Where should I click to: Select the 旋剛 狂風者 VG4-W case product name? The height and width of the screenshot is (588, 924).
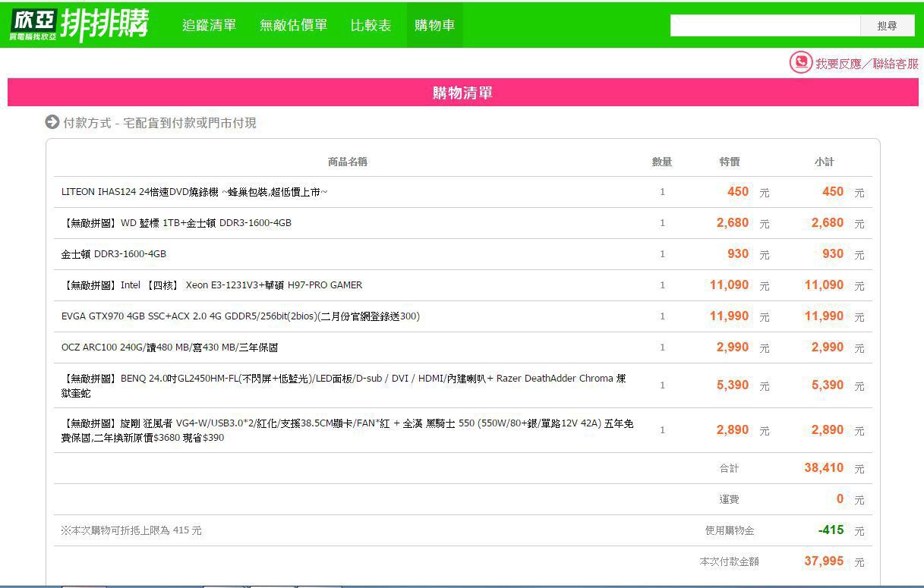(x=348, y=430)
